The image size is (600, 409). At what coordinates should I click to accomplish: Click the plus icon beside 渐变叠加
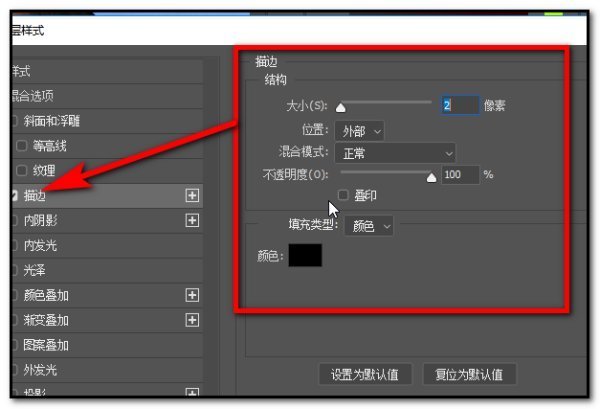coord(193,320)
